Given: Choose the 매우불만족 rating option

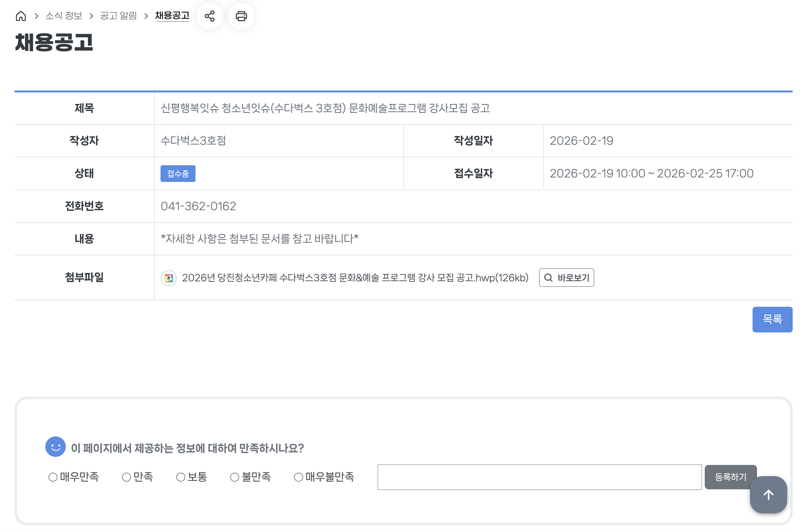Looking at the screenshot, I should (299, 477).
